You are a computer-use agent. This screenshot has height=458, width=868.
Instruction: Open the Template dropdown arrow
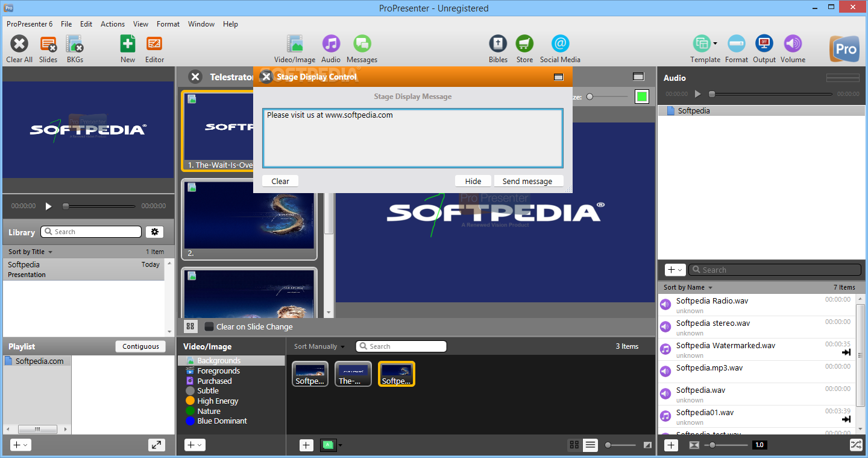[x=715, y=43]
